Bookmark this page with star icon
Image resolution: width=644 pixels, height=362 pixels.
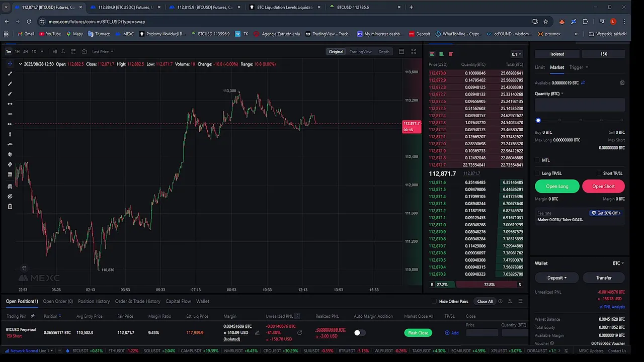pos(546,22)
